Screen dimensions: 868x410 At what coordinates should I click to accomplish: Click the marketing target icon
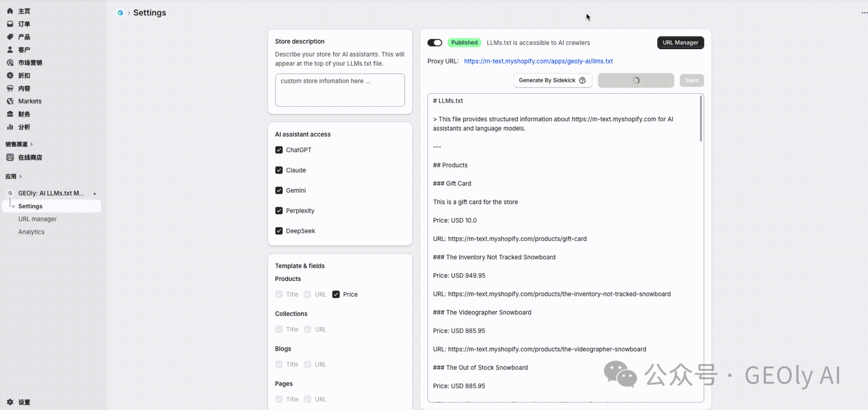click(x=10, y=63)
